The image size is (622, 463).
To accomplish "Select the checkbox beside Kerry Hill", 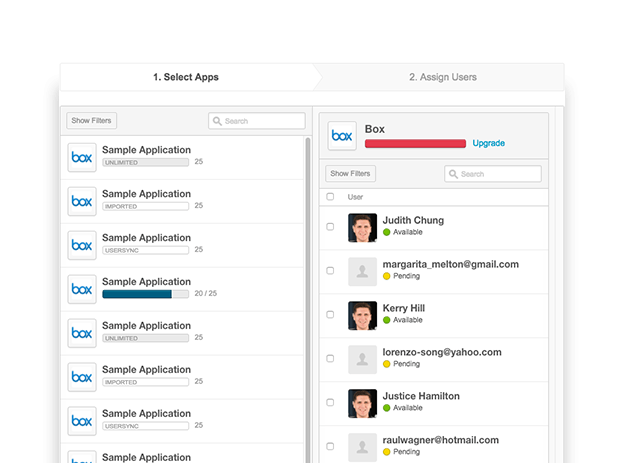I will (330, 315).
